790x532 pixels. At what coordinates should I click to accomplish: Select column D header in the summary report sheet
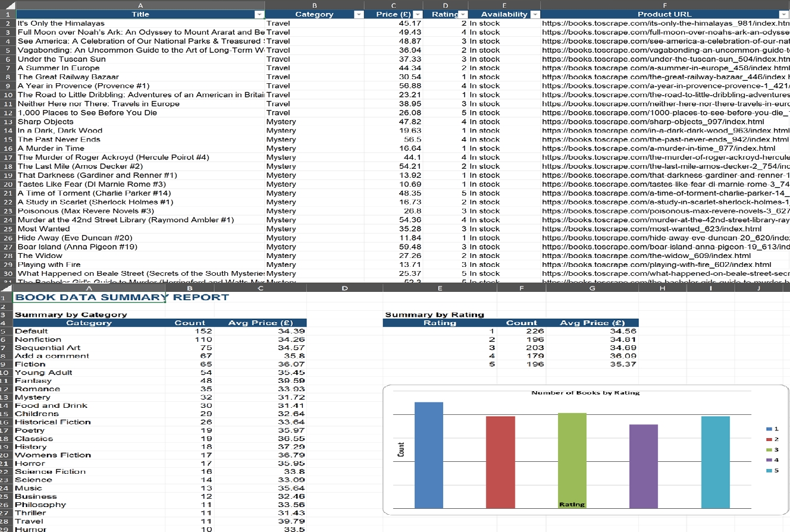tap(345, 288)
